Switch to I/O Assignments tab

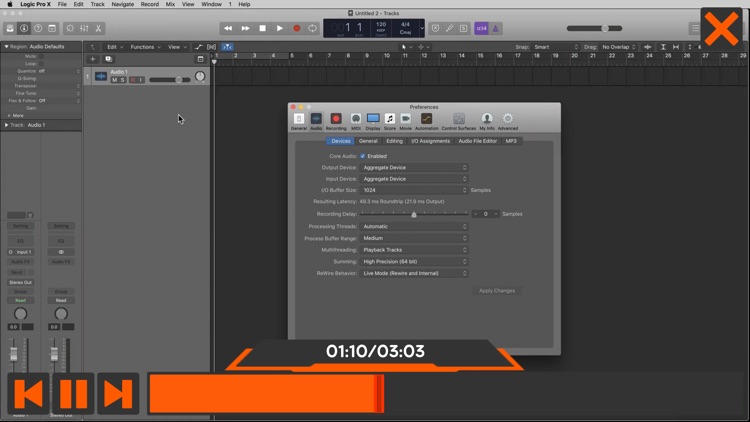click(x=430, y=141)
